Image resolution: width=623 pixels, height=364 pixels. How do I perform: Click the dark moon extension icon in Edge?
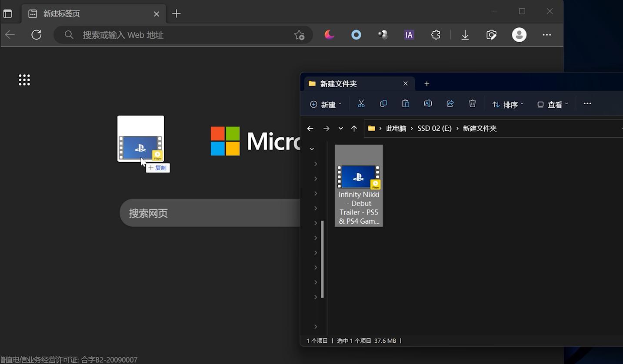(329, 35)
